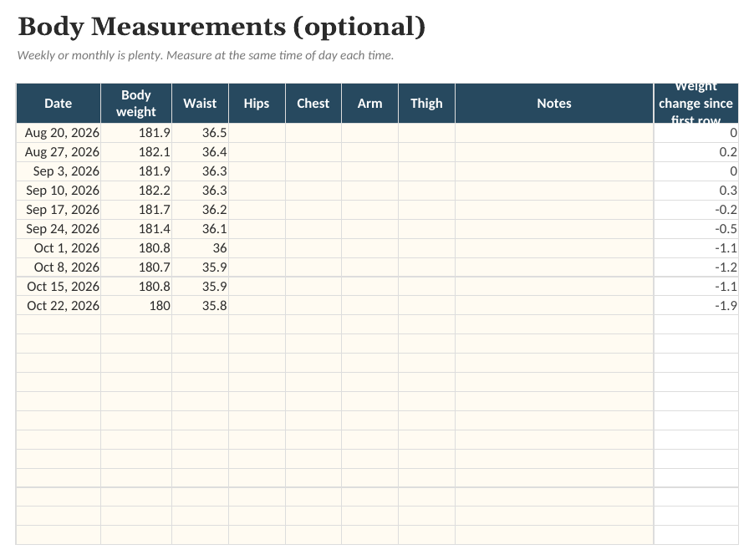Click the Oct 22, 2026 date cell

59,306
